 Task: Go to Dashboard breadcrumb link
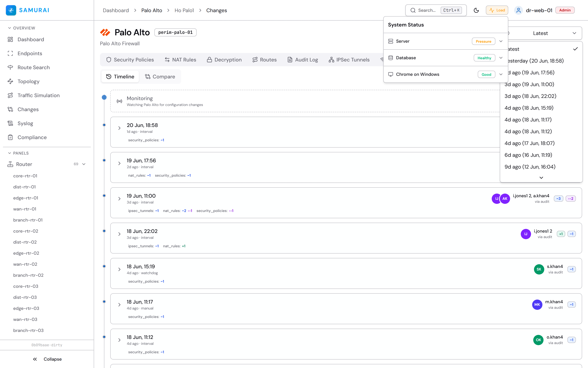[x=116, y=10]
